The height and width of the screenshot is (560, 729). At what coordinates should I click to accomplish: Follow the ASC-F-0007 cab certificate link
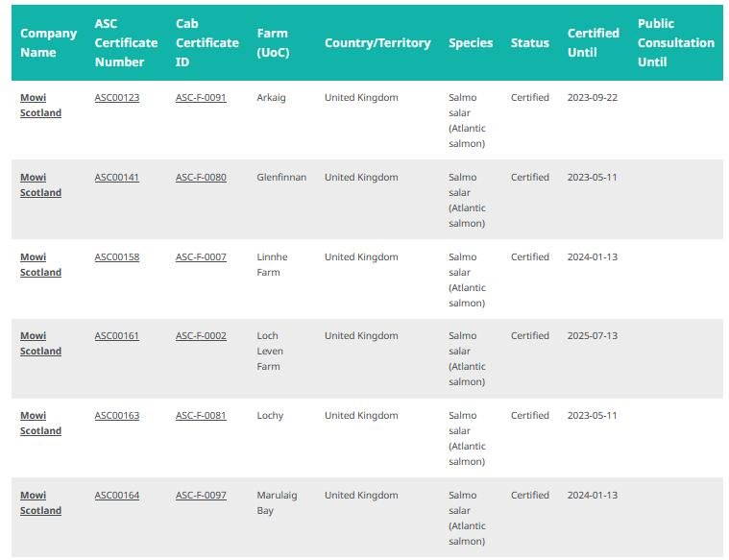201,256
